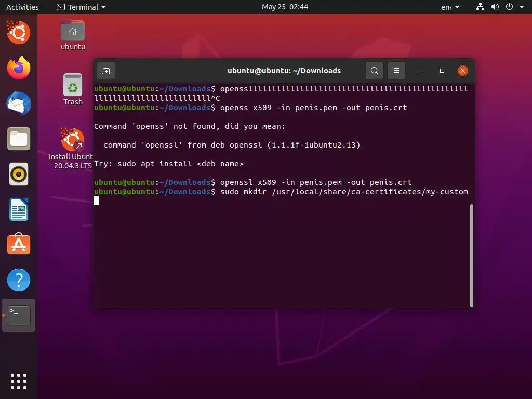
Task: Open the Help application in the dock
Action: 19,280
